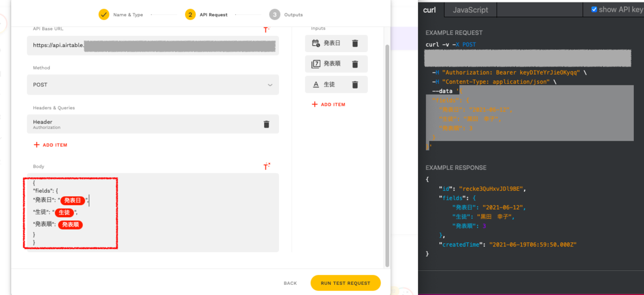Click the API Base URL field

[x=153, y=46]
